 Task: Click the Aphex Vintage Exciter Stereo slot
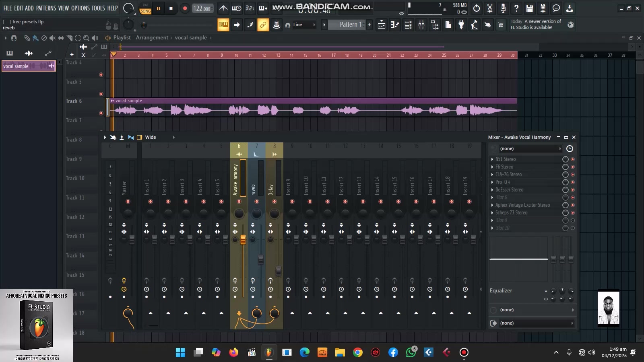(x=522, y=205)
